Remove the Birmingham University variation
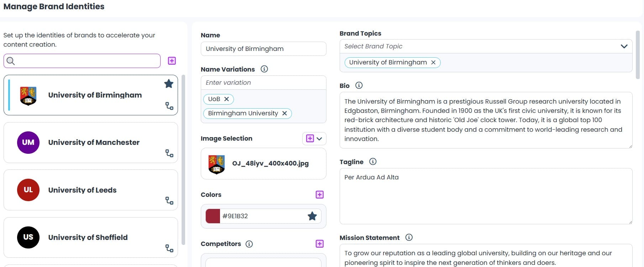This screenshot has width=644, height=267. click(284, 113)
